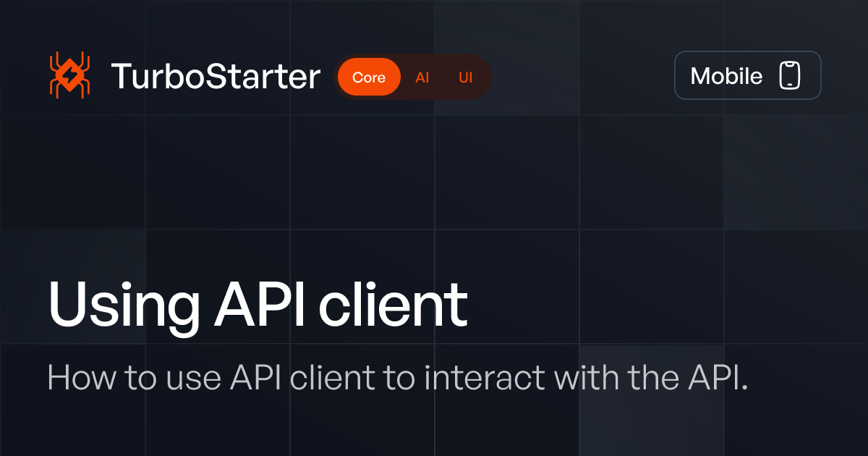Switch to the AI option
Screen dimensions: 868x456
tap(422, 76)
